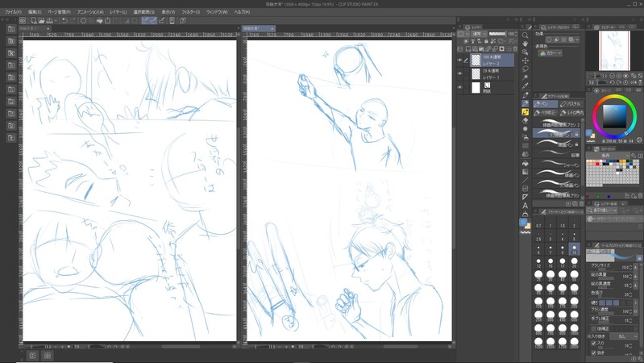
Task: Click the Clear (sun-shaped) command bar icon
Action: pos(83,20)
